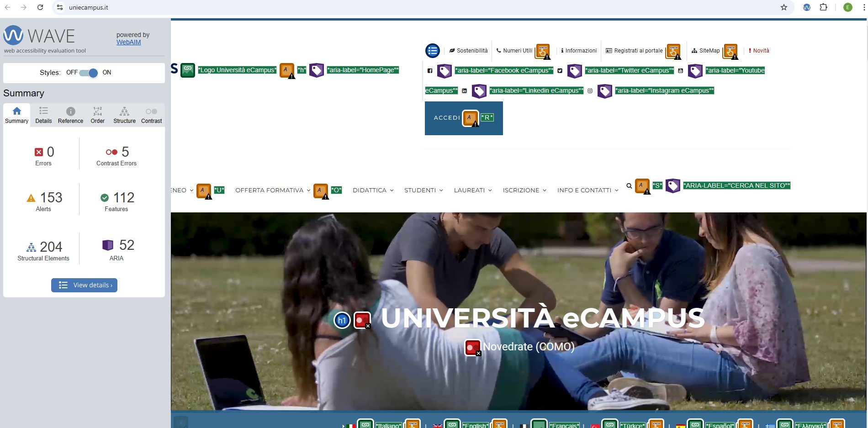Screen dimensions: 868x428
Task: Select the Summary tab
Action: (16, 115)
